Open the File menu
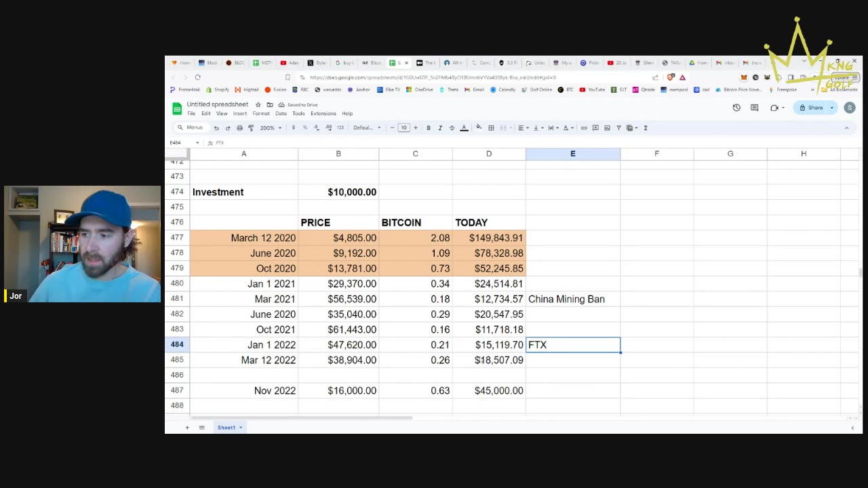This screenshot has height=488, width=868. (191, 113)
